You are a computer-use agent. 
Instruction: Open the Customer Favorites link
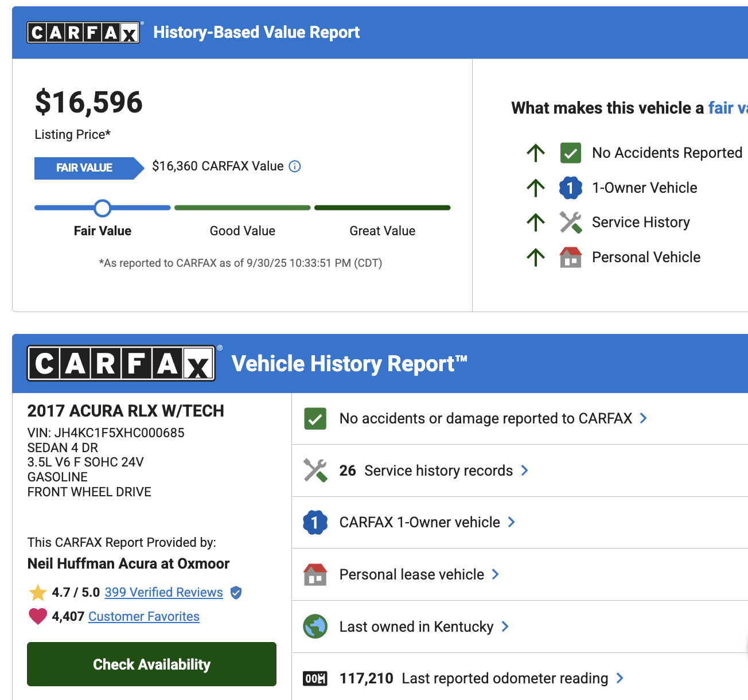pyautogui.click(x=144, y=616)
